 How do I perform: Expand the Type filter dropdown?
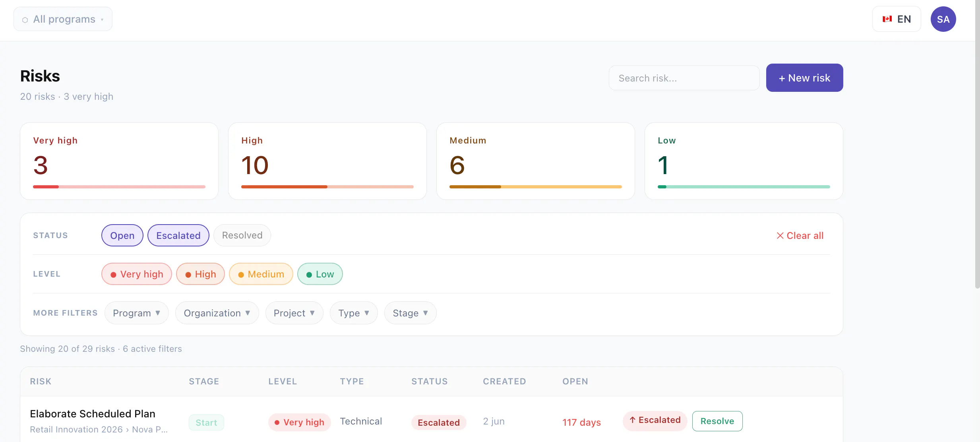[x=354, y=313]
